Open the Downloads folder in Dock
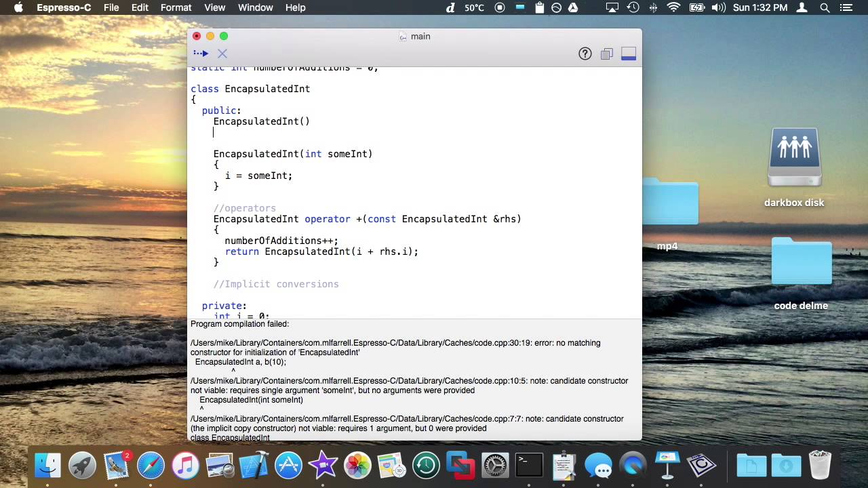 (786, 465)
